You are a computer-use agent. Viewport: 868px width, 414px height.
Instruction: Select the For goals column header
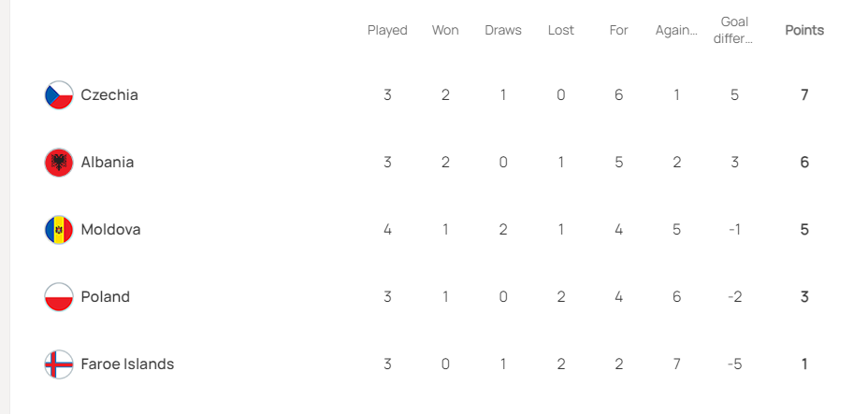click(619, 31)
